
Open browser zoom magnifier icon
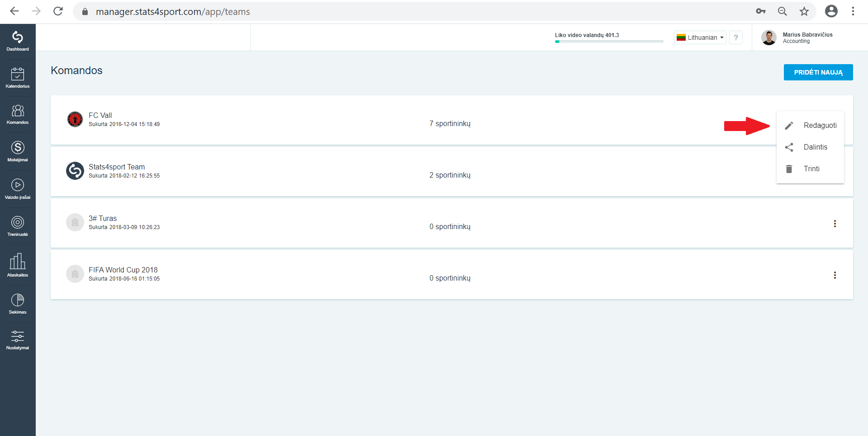[x=782, y=11]
